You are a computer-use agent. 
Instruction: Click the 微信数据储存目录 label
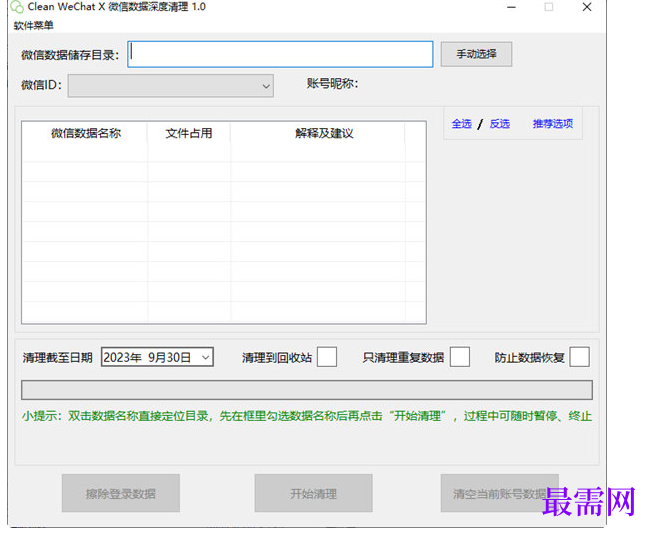(x=70, y=55)
